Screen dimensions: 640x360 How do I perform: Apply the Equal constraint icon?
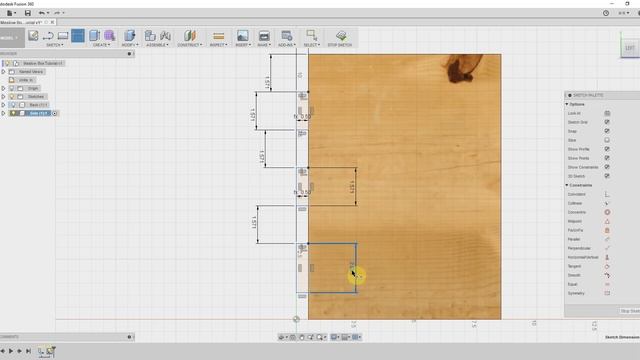click(x=607, y=284)
